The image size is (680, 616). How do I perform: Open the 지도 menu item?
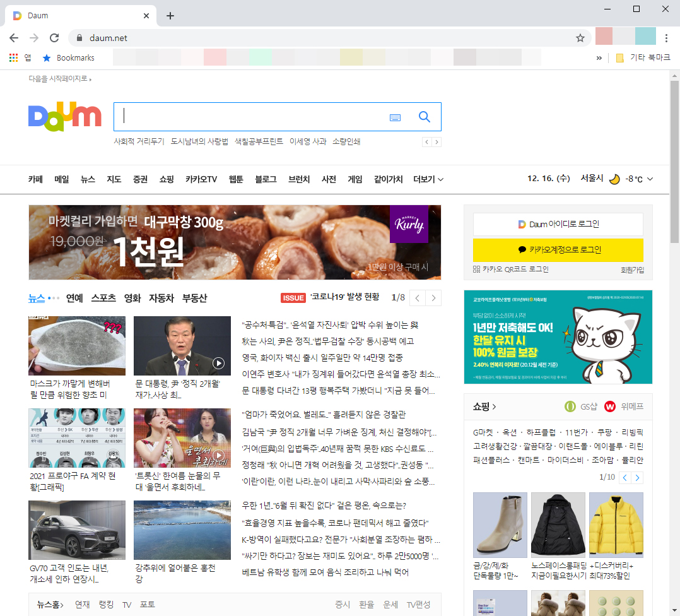click(114, 179)
